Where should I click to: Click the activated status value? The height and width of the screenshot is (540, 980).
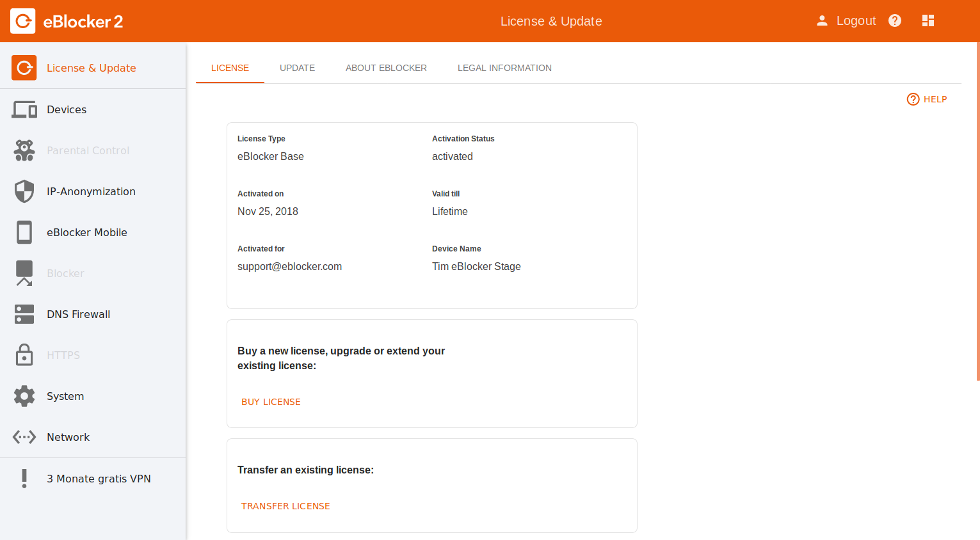click(x=453, y=156)
